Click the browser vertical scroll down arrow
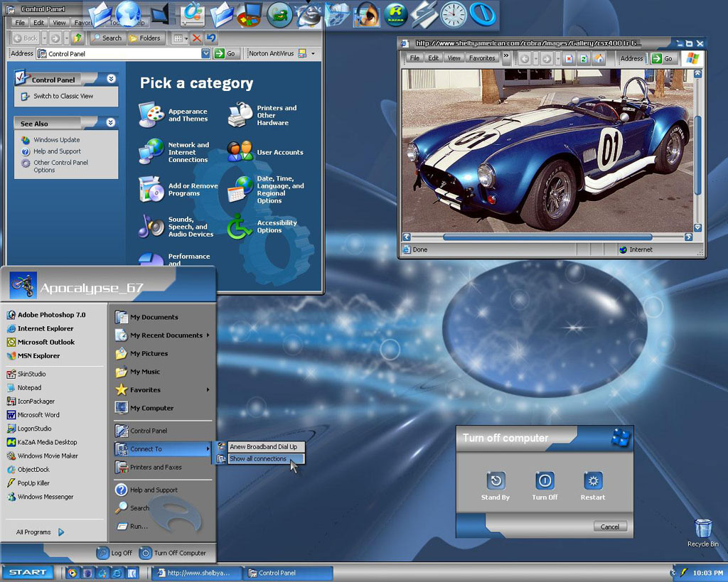Viewport: 728px width, 582px height. click(x=697, y=227)
